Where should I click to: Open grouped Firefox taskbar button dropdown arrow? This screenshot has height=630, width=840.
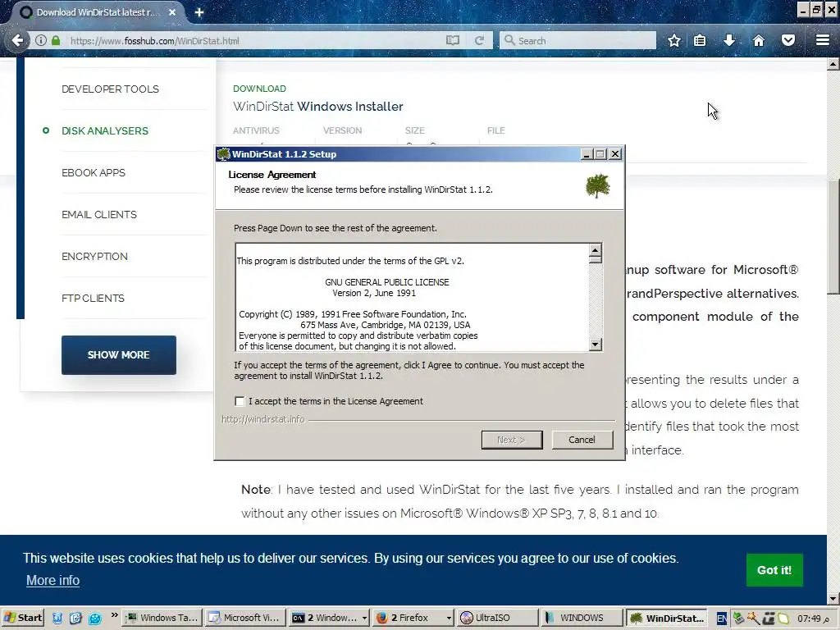tap(449, 619)
